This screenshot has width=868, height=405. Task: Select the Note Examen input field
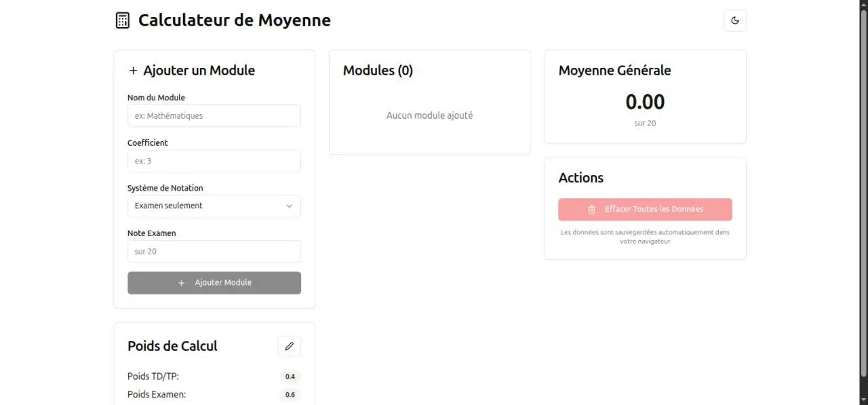tap(214, 252)
